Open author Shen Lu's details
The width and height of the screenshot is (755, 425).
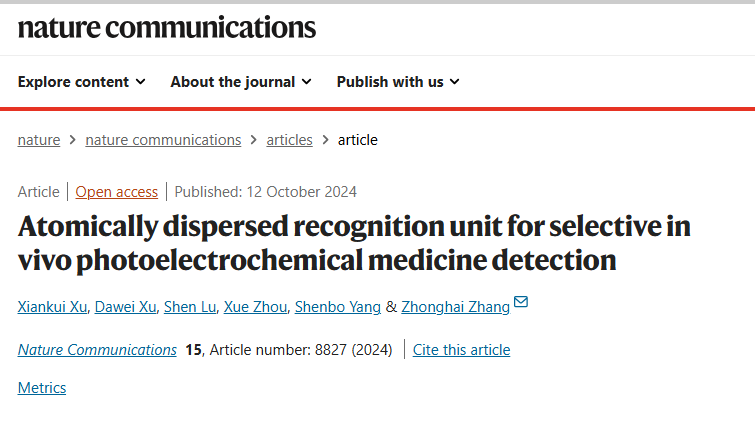click(x=190, y=307)
